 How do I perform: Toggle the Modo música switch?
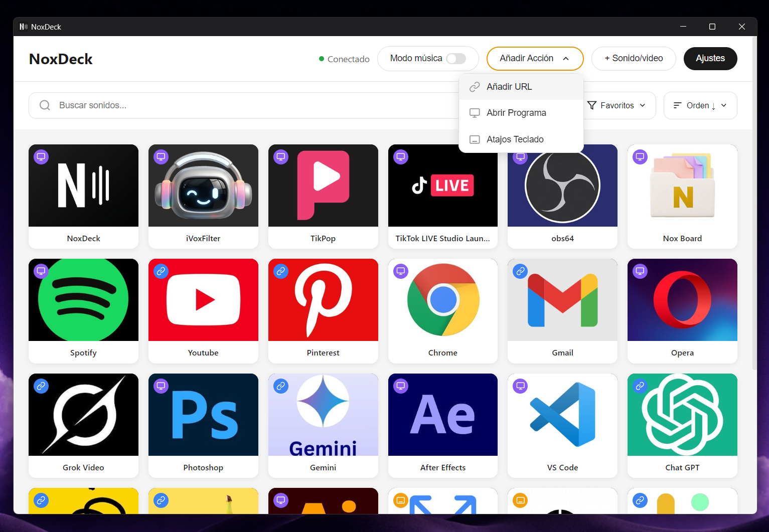coord(456,59)
